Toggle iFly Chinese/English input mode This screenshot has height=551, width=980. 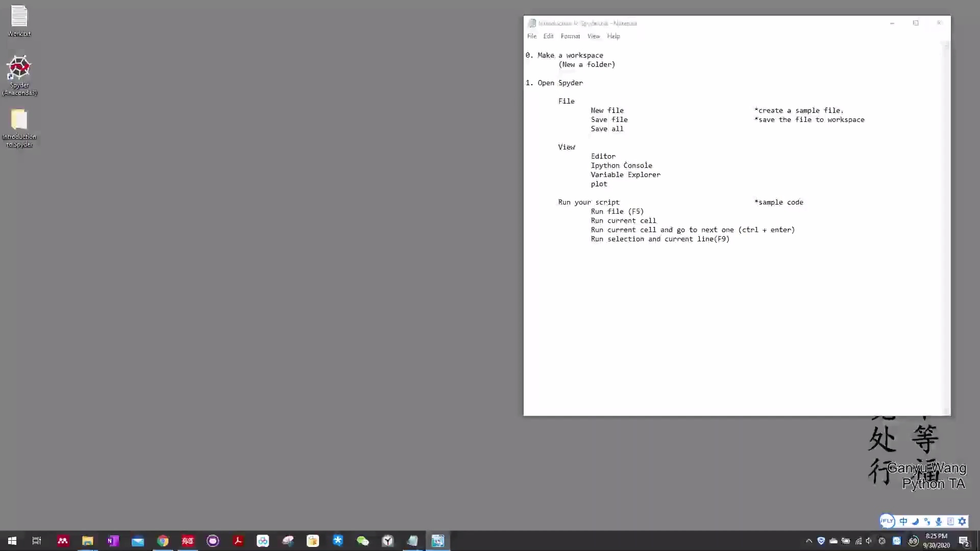point(903,521)
